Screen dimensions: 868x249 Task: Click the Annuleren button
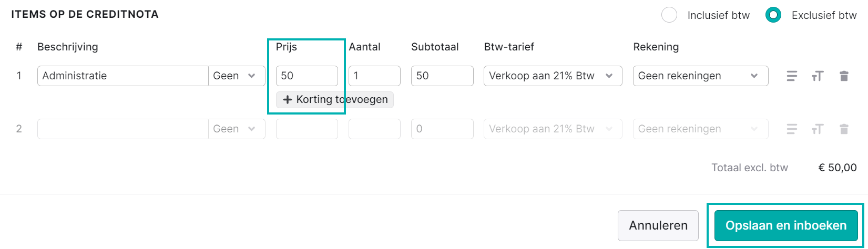pos(658,225)
